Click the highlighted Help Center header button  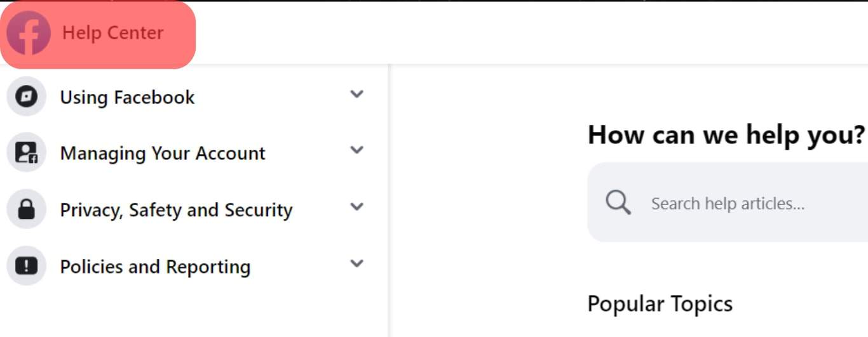tap(98, 34)
